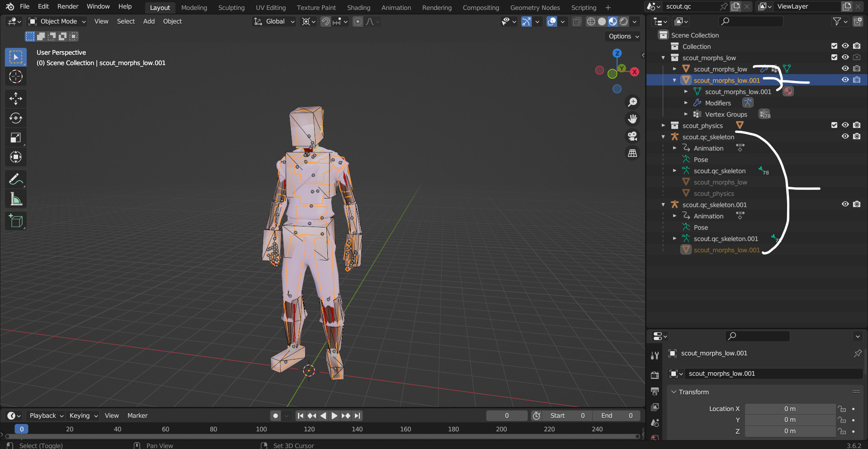Image resolution: width=868 pixels, height=449 pixels.
Task: Activate the Scale tool
Action: pyautogui.click(x=16, y=137)
